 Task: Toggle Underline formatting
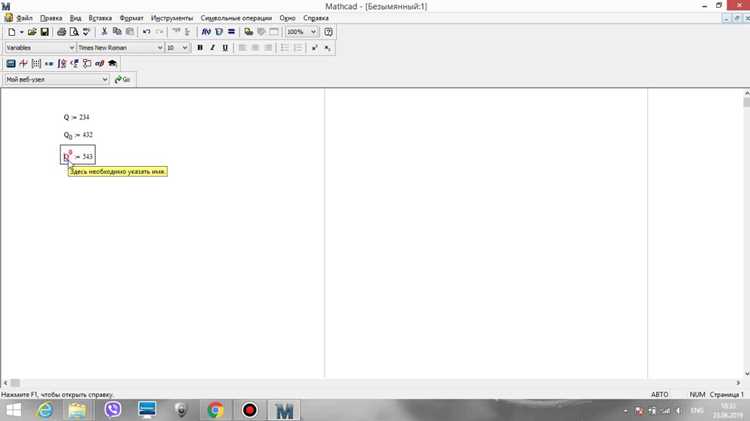225,48
